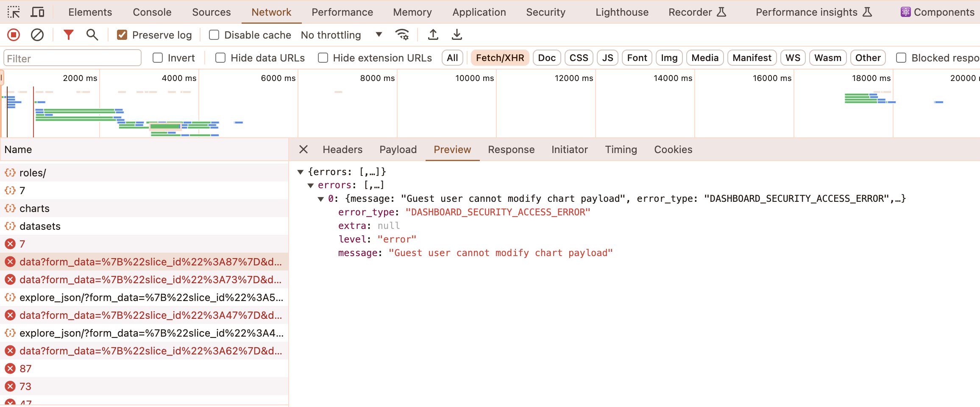Filter requests by JS
Screen dimensions: 980x407
click(607, 58)
